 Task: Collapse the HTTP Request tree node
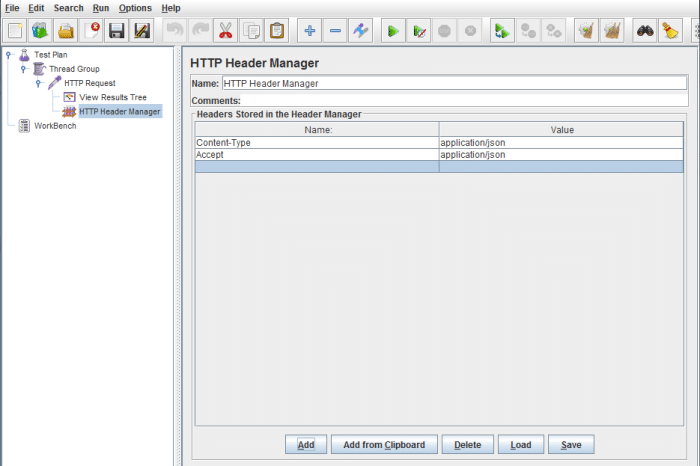pyautogui.click(x=39, y=83)
